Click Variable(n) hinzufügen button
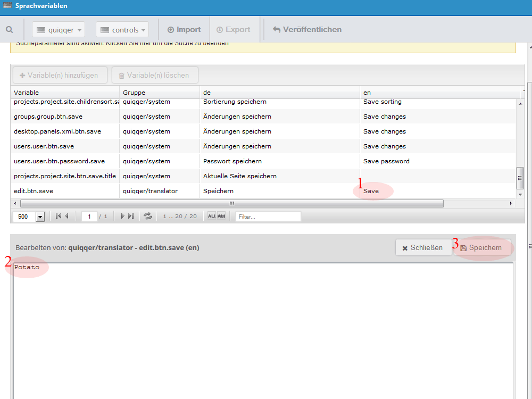532x399 pixels. 60,75
